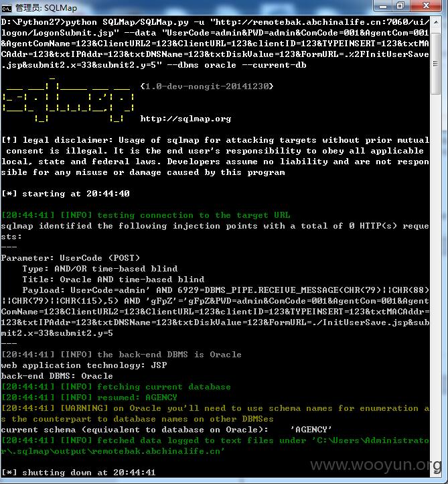Viewport: 448px width, 484px height.
Task: Click the 'resumed: AGENCY' line
Action: tap(90, 398)
